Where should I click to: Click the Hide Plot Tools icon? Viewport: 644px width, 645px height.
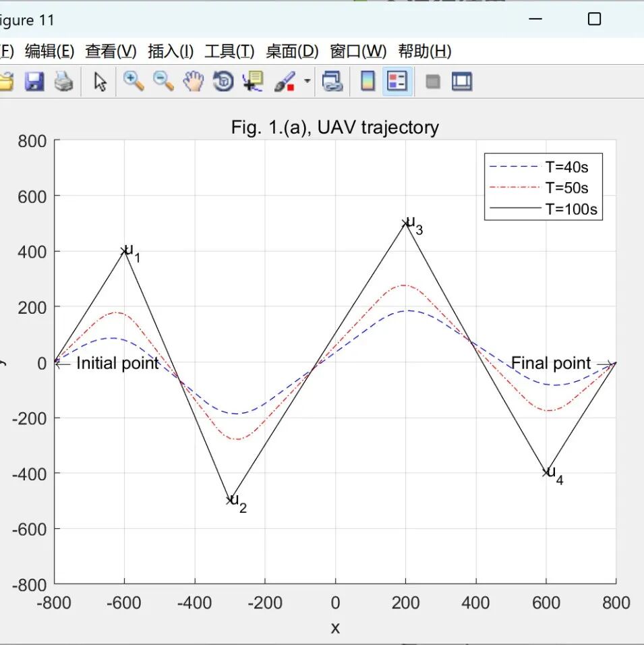[x=433, y=82]
